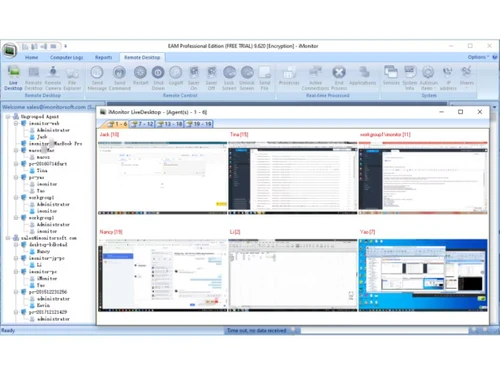Screen dimensions: 500x375
Task: Click the Shut Down icon
Action: click(158, 78)
